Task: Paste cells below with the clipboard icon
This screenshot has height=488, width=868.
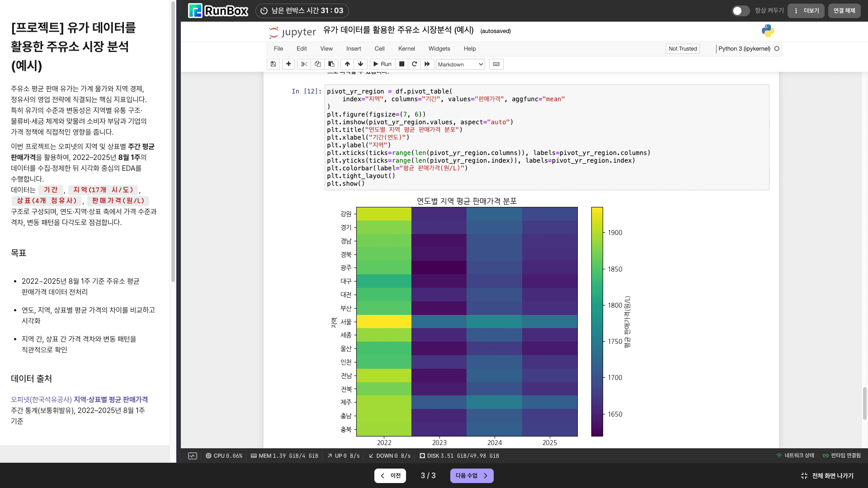Action: (x=331, y=64)
